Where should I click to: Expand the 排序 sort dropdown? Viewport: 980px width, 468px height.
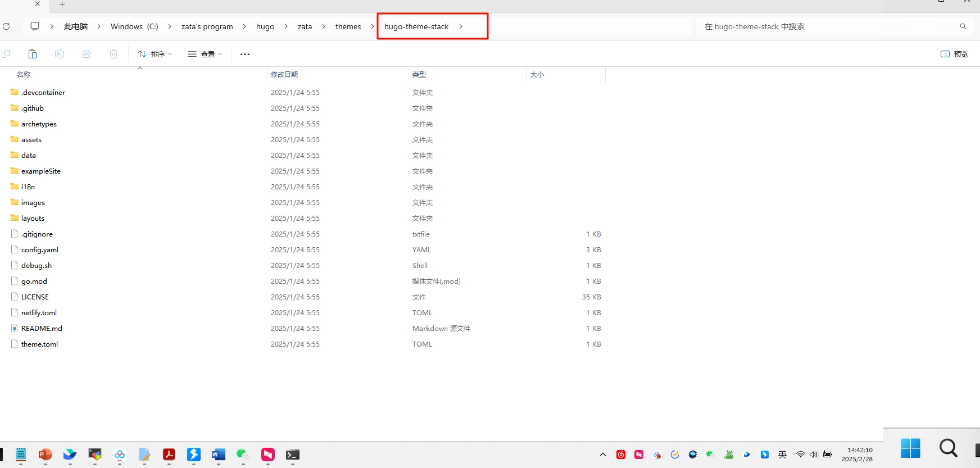tap(155, 54)
